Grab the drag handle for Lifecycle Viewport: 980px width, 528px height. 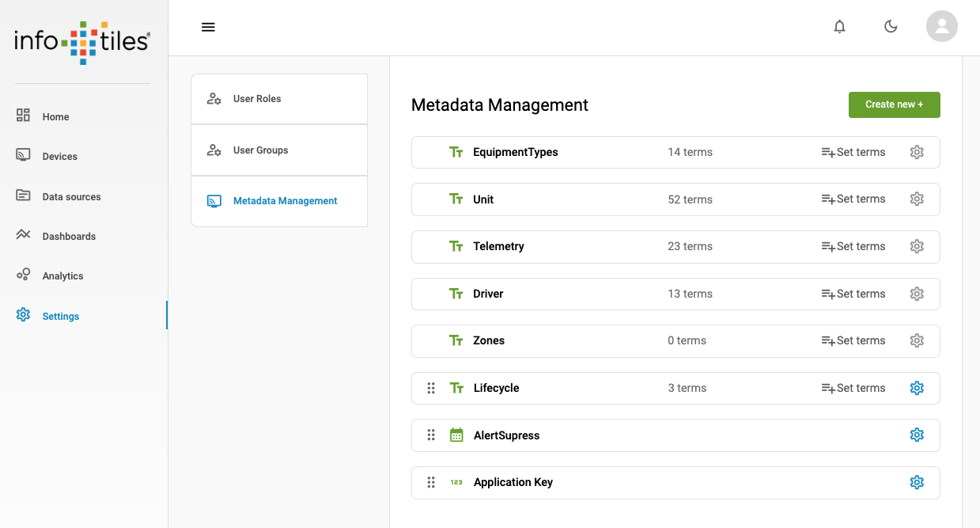pos(431,388)
